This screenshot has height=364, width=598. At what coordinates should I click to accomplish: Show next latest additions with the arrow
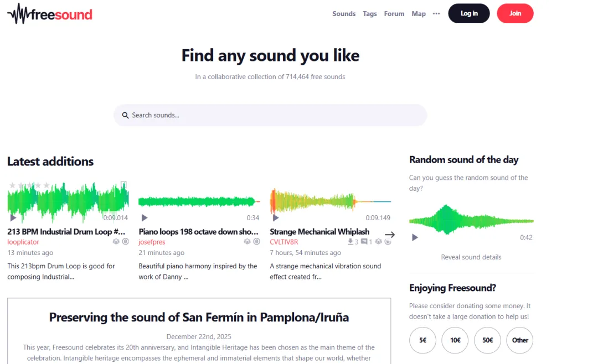(x=390, y=235)
